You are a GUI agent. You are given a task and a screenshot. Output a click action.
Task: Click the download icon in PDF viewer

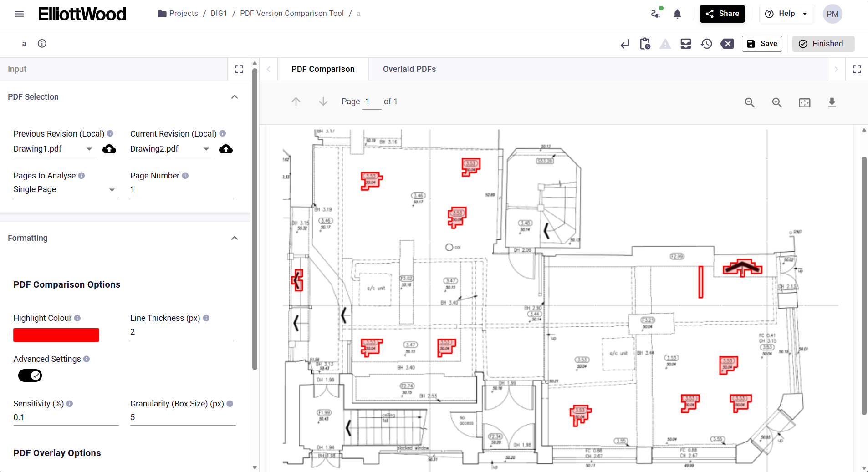click(832, 102)
